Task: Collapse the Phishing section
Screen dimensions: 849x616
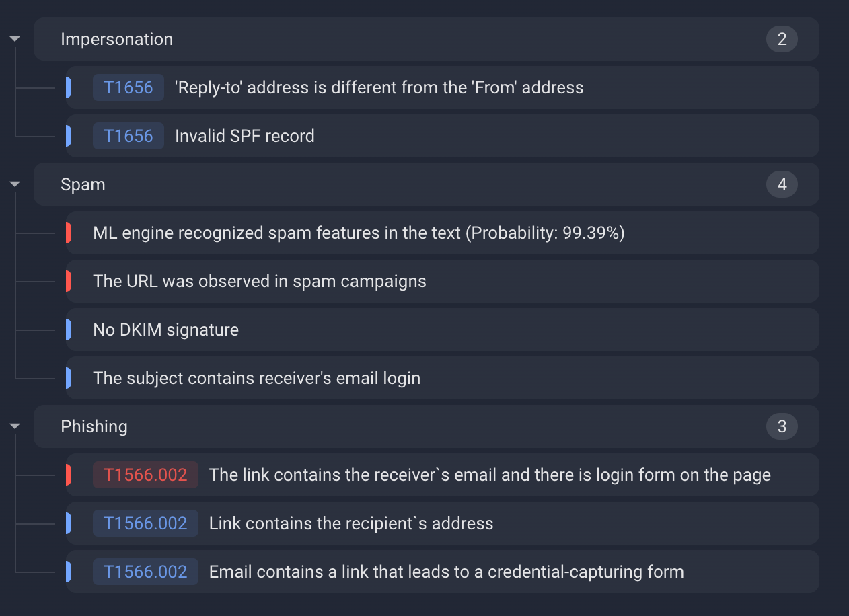Action: coord(14,426)
